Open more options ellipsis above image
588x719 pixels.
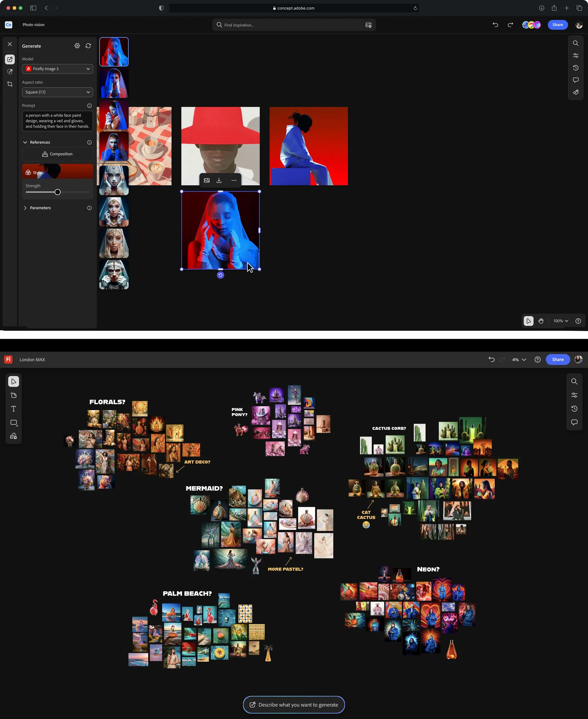click(x=234, y=180)
